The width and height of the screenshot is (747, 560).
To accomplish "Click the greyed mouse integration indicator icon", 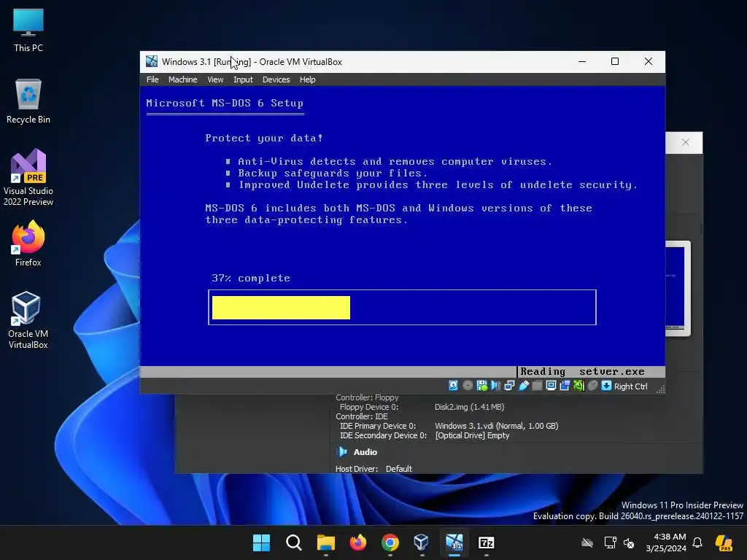I will [x=592, y=386].
